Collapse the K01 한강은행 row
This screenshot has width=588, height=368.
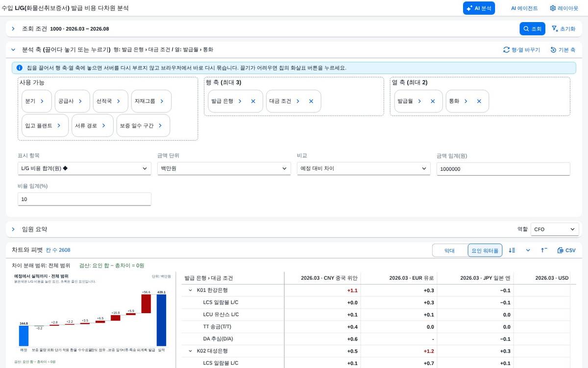coord(191,290)
